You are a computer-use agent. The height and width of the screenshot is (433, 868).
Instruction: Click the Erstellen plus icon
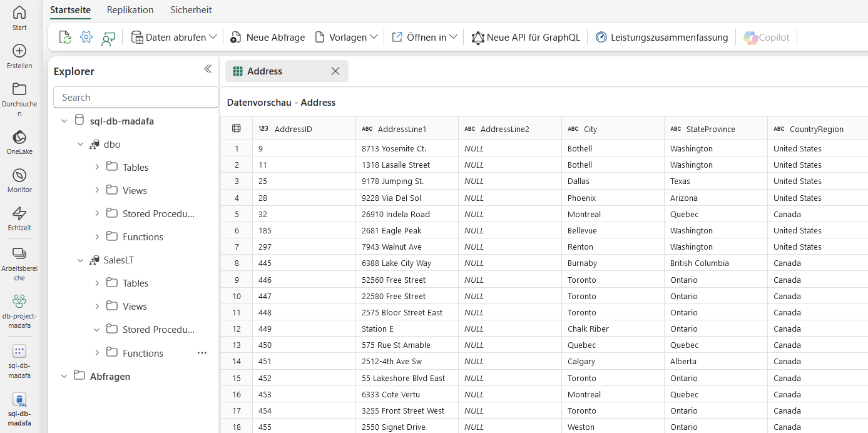[19, 51]
